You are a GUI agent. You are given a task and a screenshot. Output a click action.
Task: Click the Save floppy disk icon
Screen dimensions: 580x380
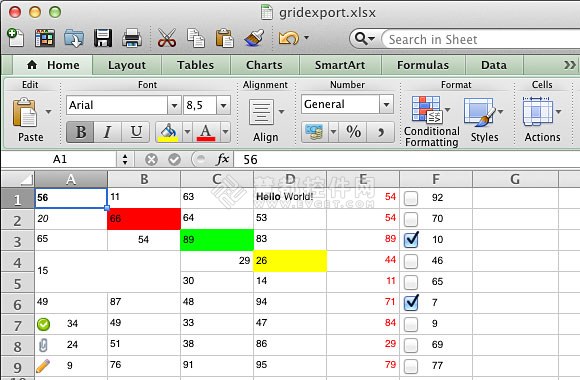[x=103, y=38]
